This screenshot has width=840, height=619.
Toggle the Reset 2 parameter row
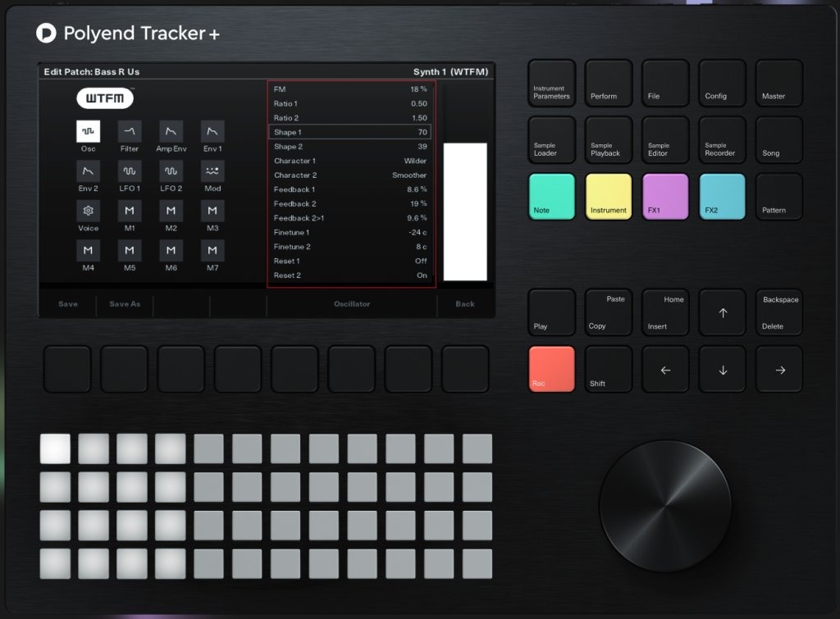[350, 275]
